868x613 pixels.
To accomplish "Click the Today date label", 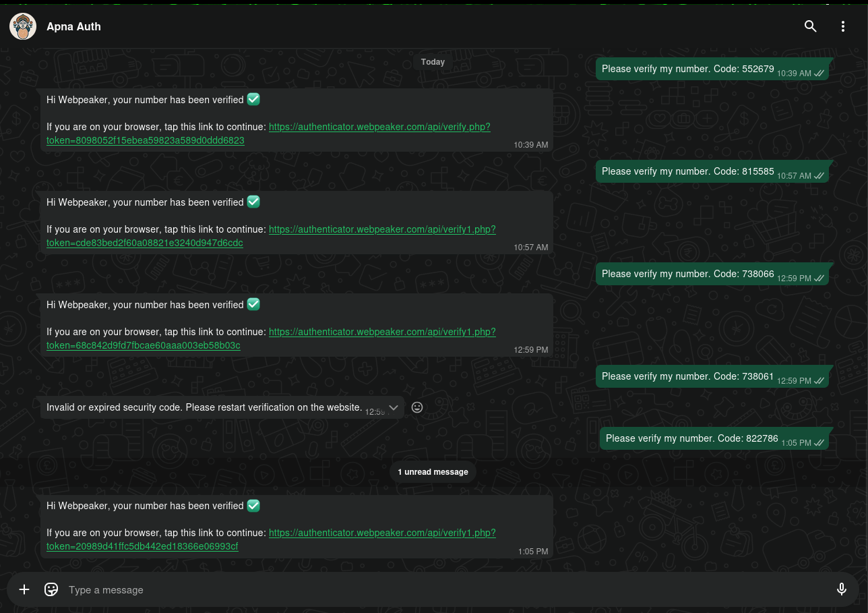I will pyautogui.click(x=433, y=61).
